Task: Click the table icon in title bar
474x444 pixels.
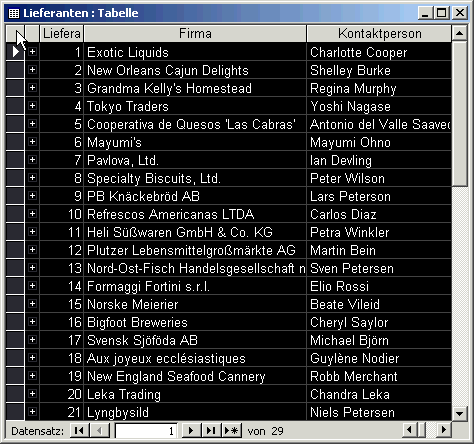Action: (x=14, y=13)
